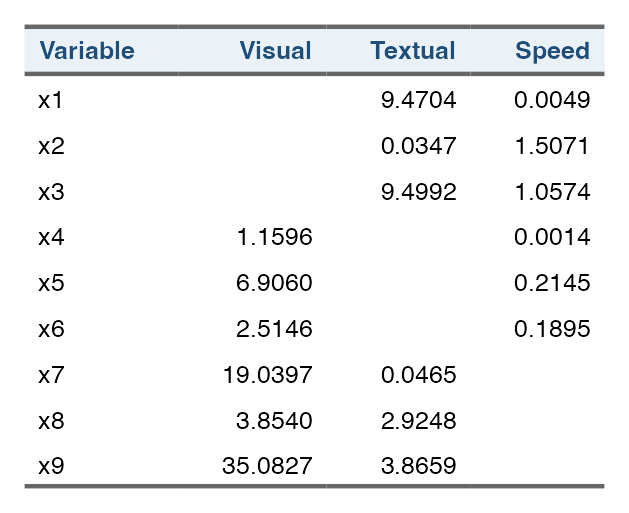Click the empty Visual cell for x3
Viewport: 629px width, 513px height.
(x=252, y=192)
